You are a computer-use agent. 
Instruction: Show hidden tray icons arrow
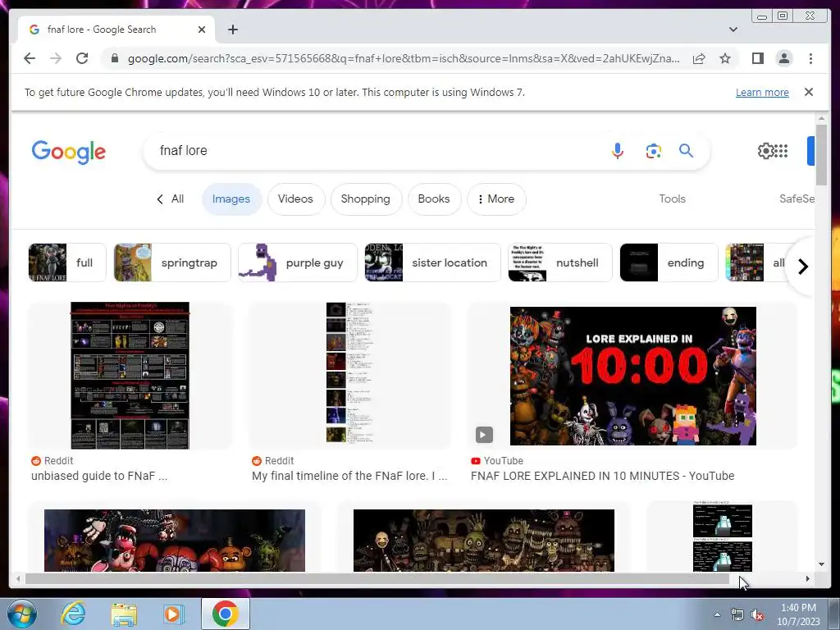coord(717,614)
